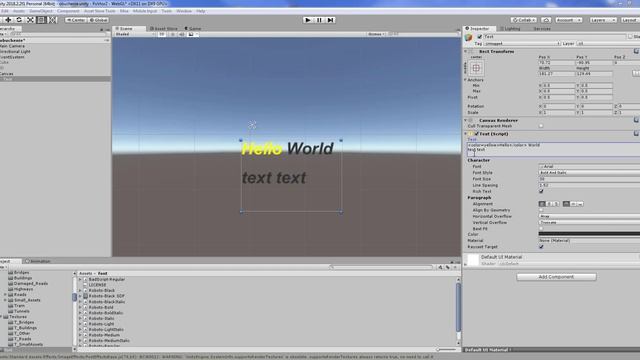Click the Pause button

coord(319,20)
